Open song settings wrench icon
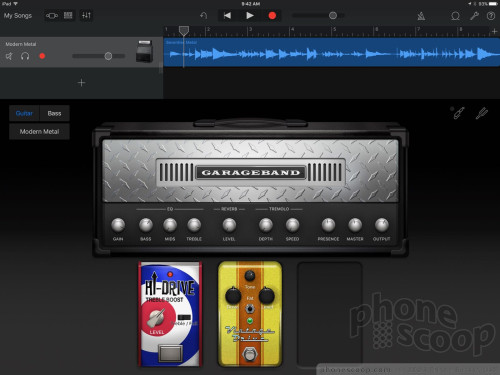The image size is (500, 375). tap(474, 16)
